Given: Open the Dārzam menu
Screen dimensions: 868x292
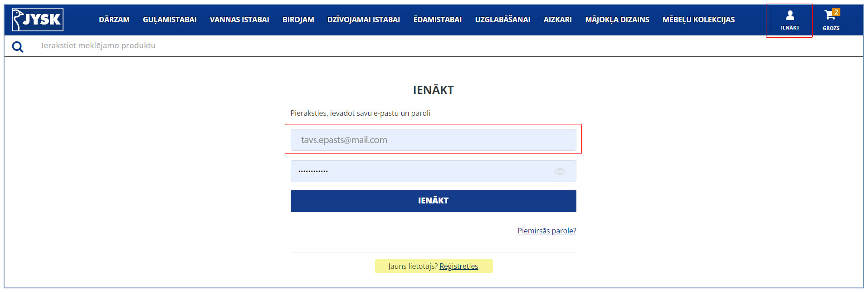Looking at the screenshot, I should click(x=114, y=20).
